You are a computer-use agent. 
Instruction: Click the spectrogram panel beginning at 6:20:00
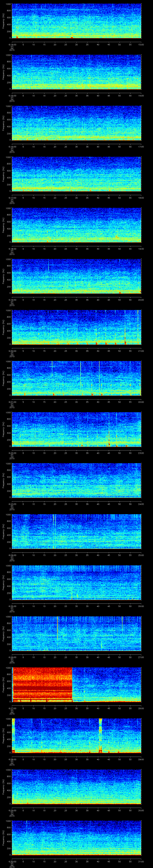click(76, 327)
